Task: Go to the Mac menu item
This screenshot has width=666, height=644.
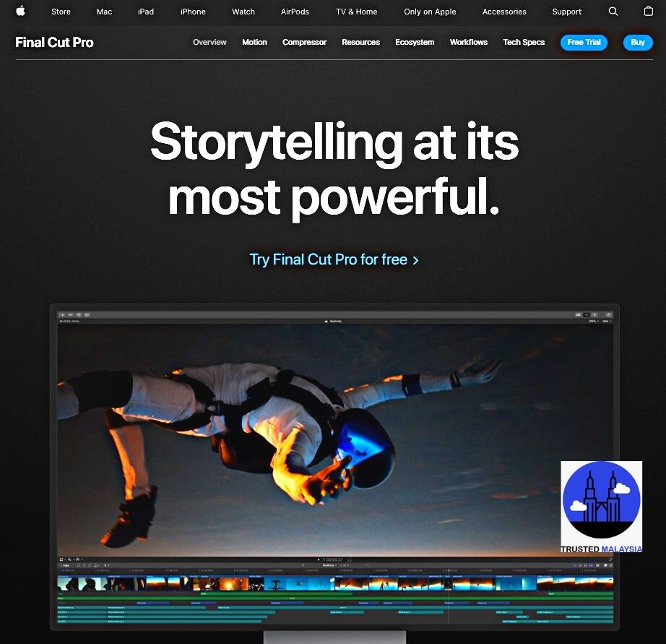Action: point(105,12)
